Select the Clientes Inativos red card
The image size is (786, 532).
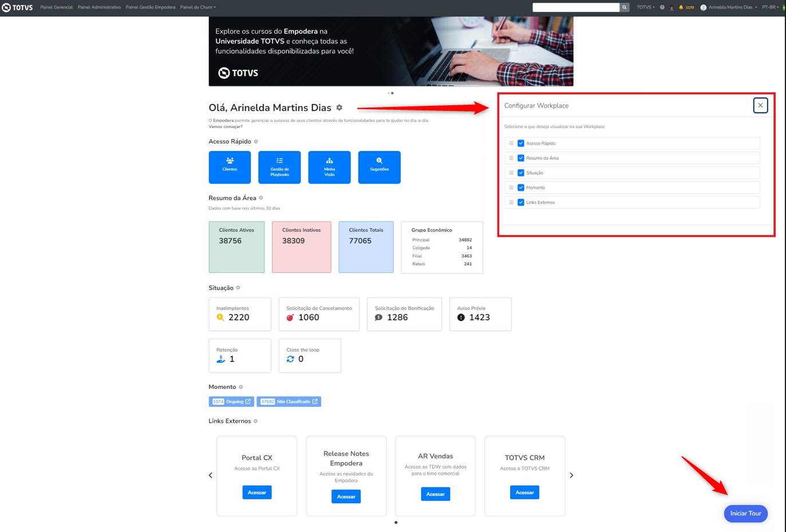coord(302,247)
